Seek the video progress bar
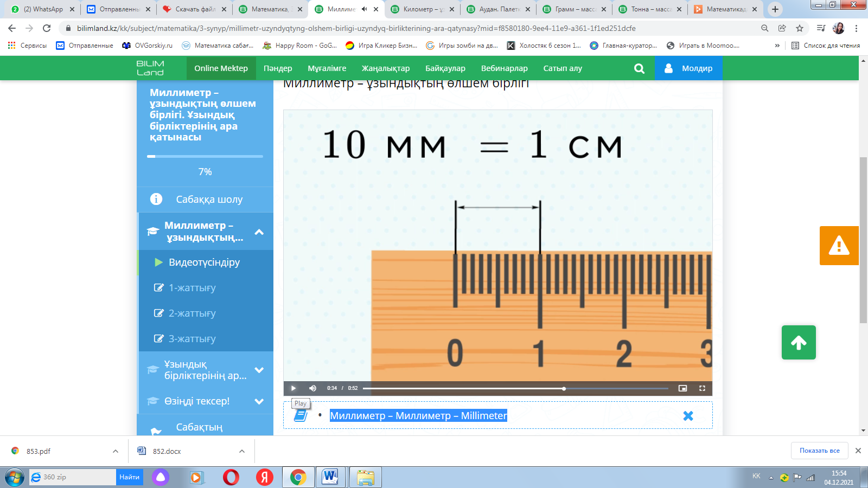This screenshot has height=488, width=868. [515, 388]
